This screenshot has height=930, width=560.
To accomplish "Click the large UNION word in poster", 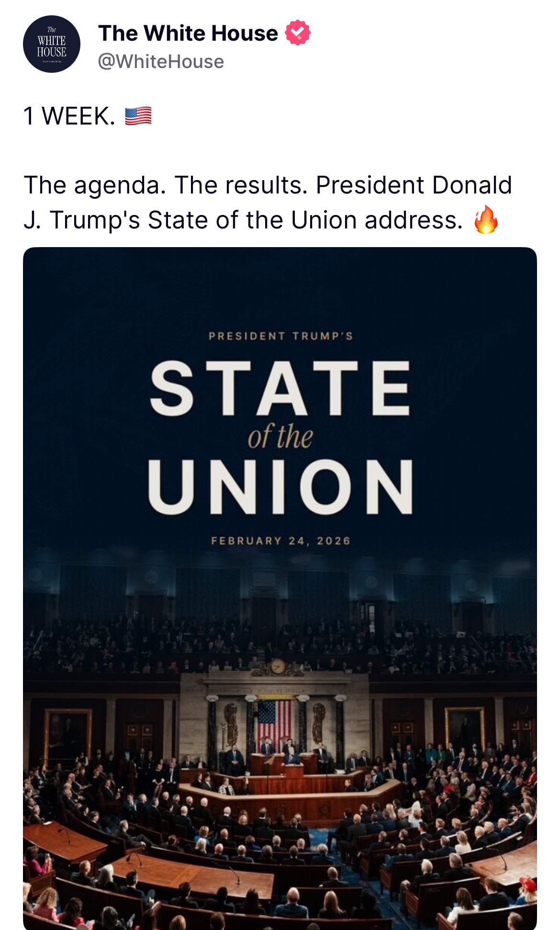I will [x=280, y=487].
